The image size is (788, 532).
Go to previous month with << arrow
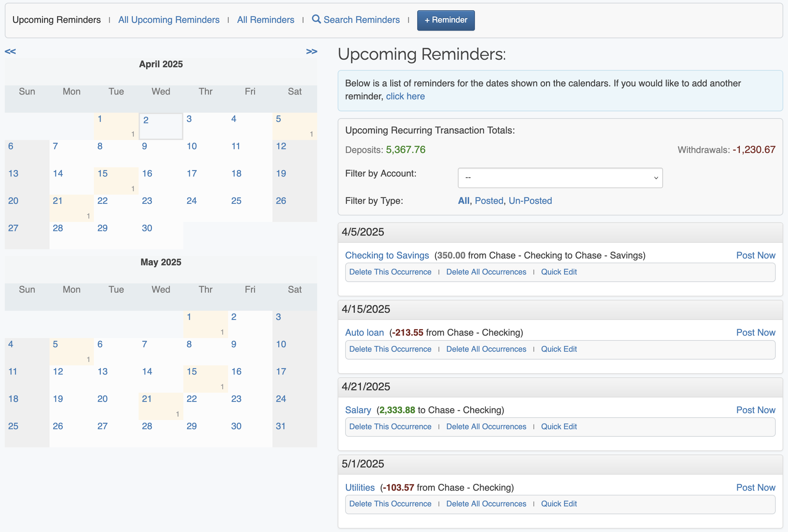tap(10, 52)
